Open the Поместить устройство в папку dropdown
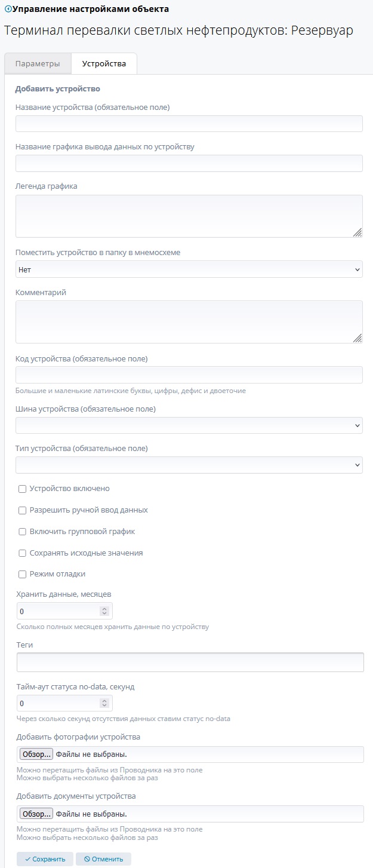This screenshot has width=373, height=868. 189,269
